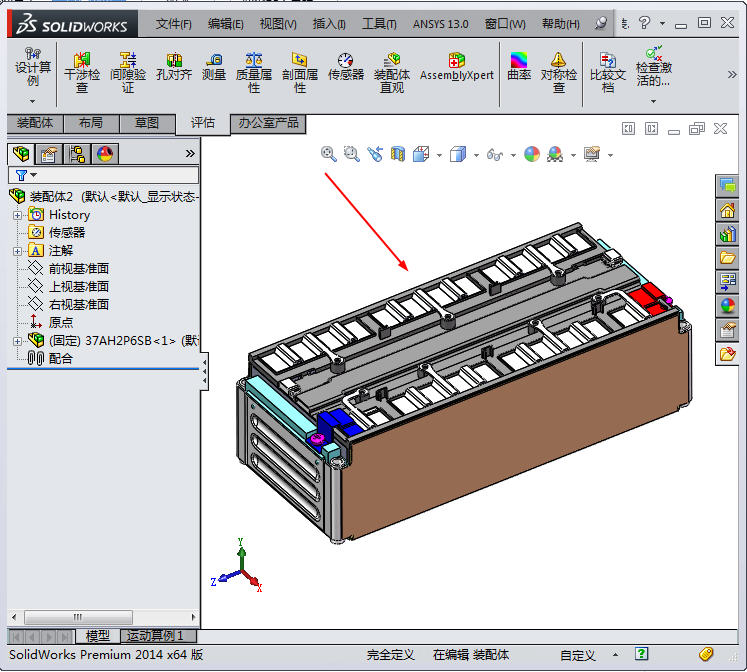Select the 配合 mates item
747x672 pixels.
coord(60,358)
